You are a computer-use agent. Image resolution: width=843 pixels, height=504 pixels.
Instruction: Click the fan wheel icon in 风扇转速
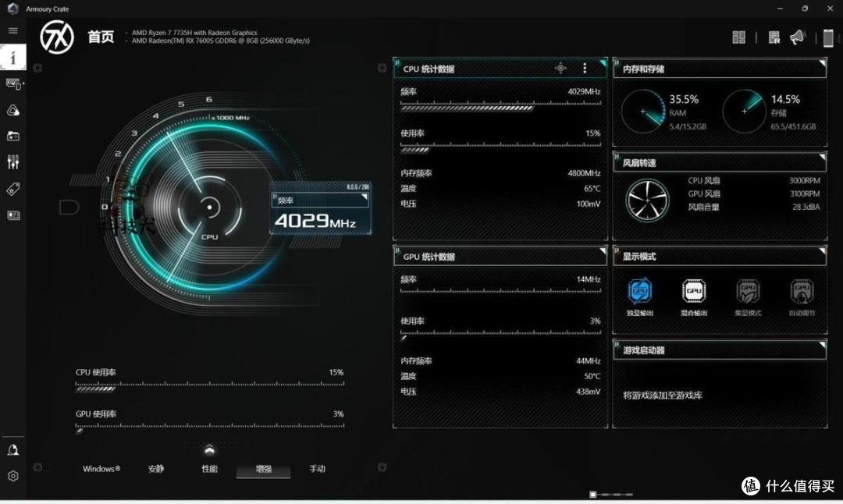pos(647,200)
